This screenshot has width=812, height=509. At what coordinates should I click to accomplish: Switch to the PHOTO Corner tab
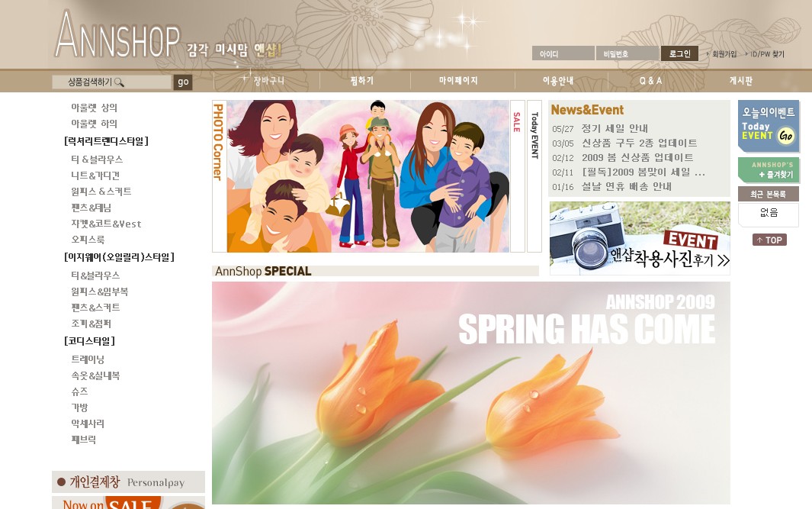click(219, 176)
